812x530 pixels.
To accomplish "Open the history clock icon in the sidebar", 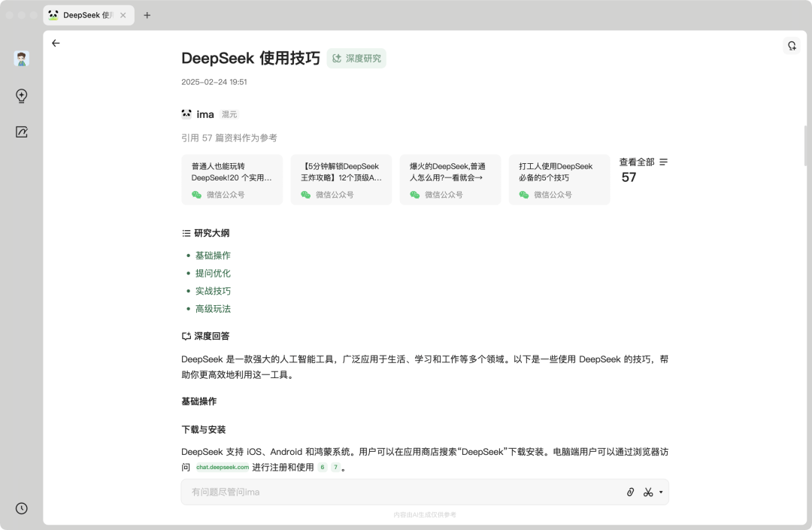I will (x=21, y=508).
